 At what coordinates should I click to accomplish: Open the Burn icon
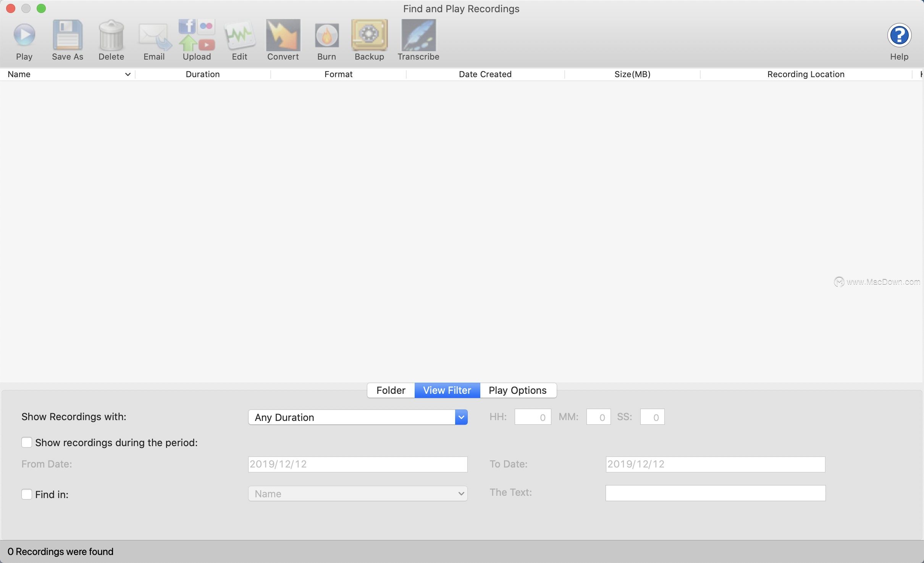[326, 35]
